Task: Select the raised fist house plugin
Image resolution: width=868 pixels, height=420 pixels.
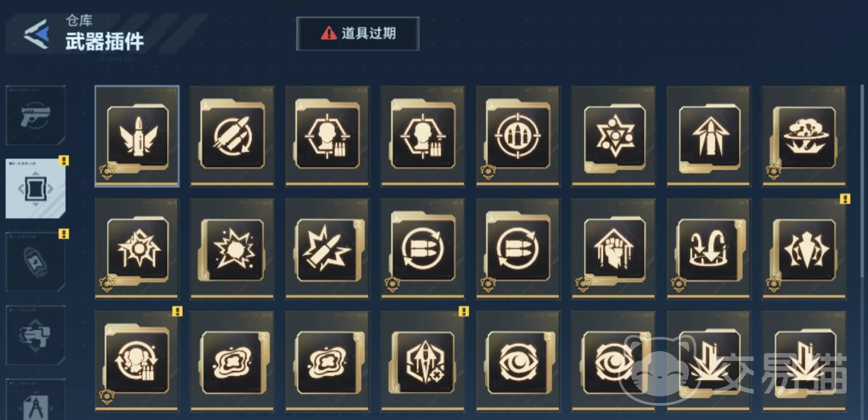Action: pyautogui.click(x=614, y=249)
